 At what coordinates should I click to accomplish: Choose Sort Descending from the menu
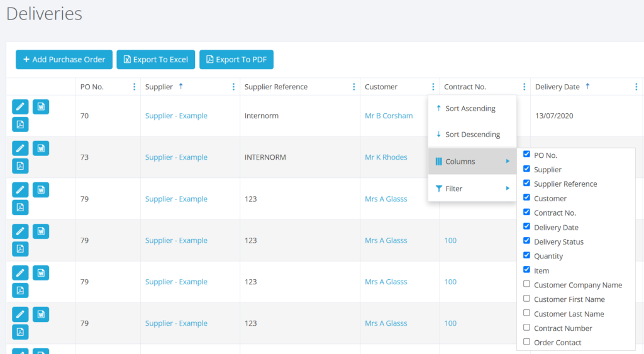[x=472, y=135]
